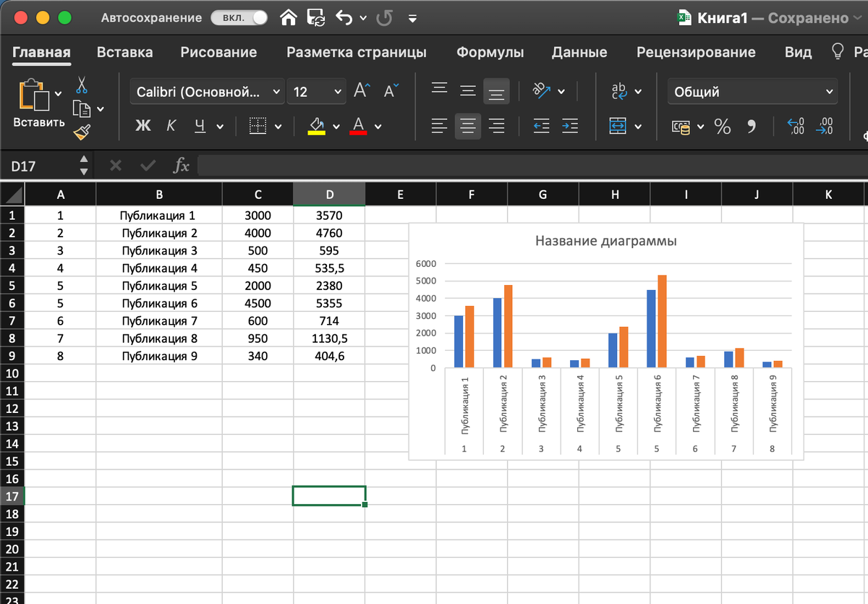This screenshot has width=868, height=604.
Task: Toggle the Автосохранение switch
Action: 239,18
